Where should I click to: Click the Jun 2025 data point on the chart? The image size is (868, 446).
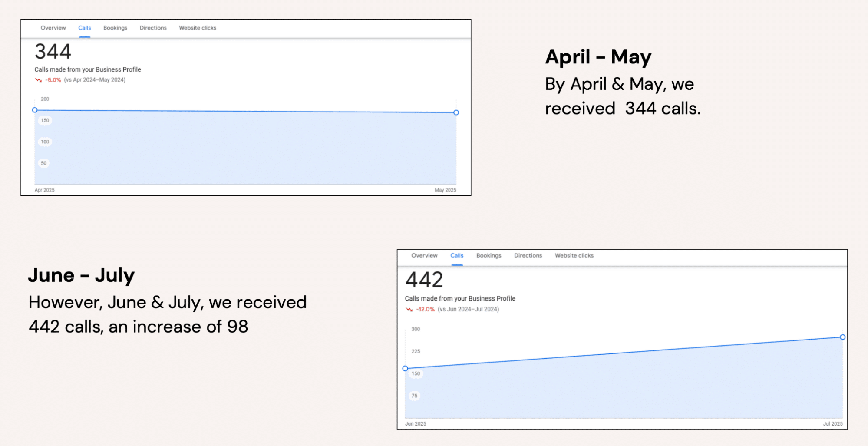[405, 368]
